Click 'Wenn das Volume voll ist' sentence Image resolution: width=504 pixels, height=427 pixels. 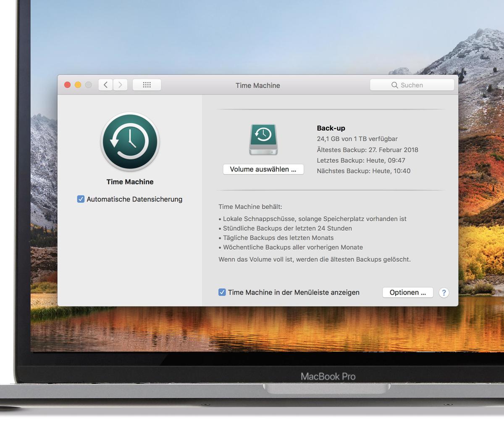(x=315, y=259)
